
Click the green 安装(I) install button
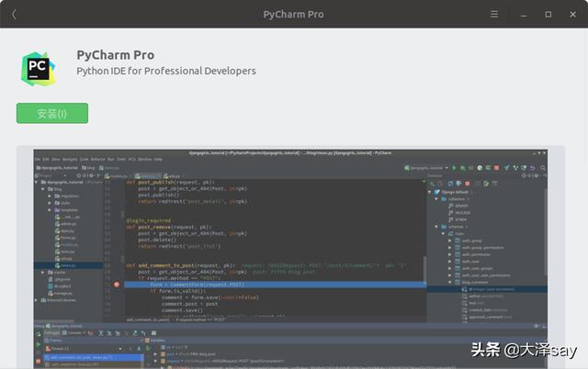pos(52,113)
